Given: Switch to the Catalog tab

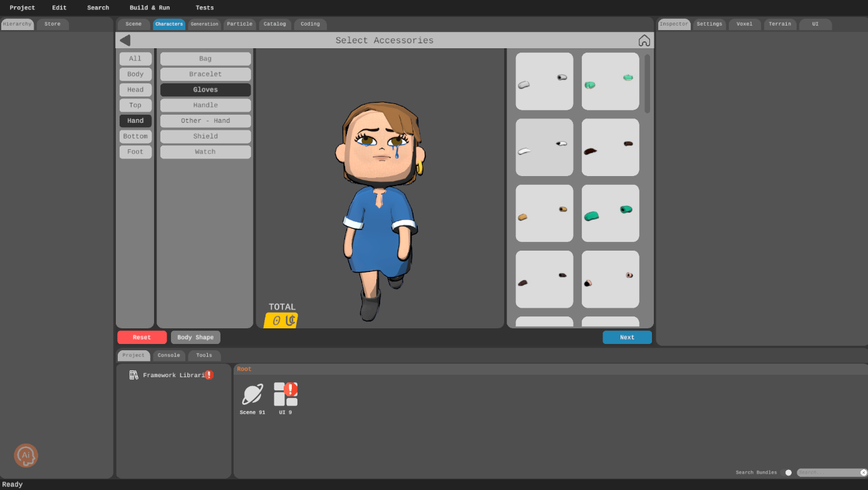Looking at the screenshot, I should click(x=274, y=24).
